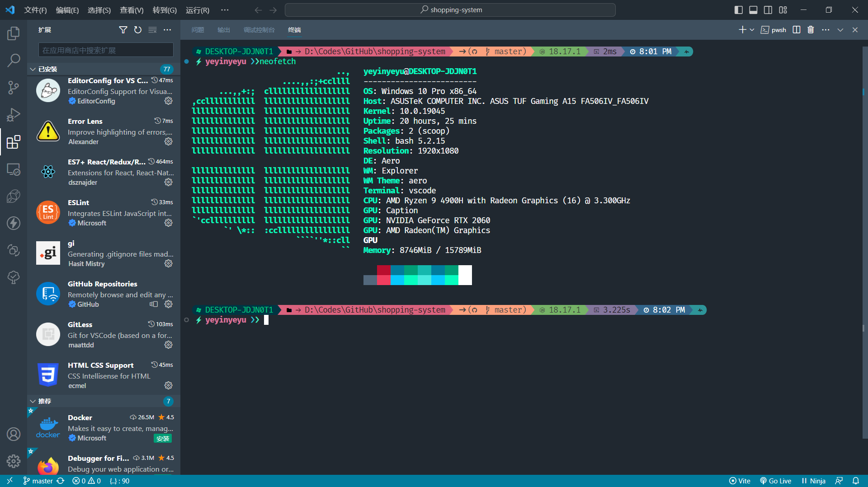Open the Run and Debug view
The height and width of the screenshot is (487, 868).
pyautogui.click(x=14, y=115)
